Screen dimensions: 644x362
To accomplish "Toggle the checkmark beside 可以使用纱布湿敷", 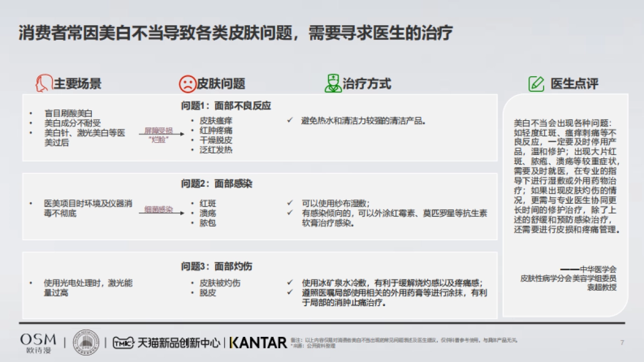I will (290, 204).
